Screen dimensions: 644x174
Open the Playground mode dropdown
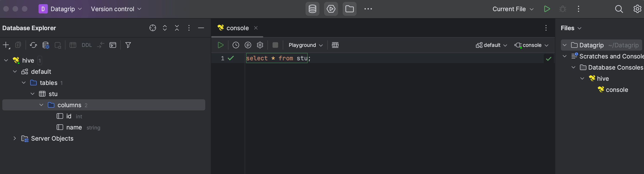click(306, 45)
